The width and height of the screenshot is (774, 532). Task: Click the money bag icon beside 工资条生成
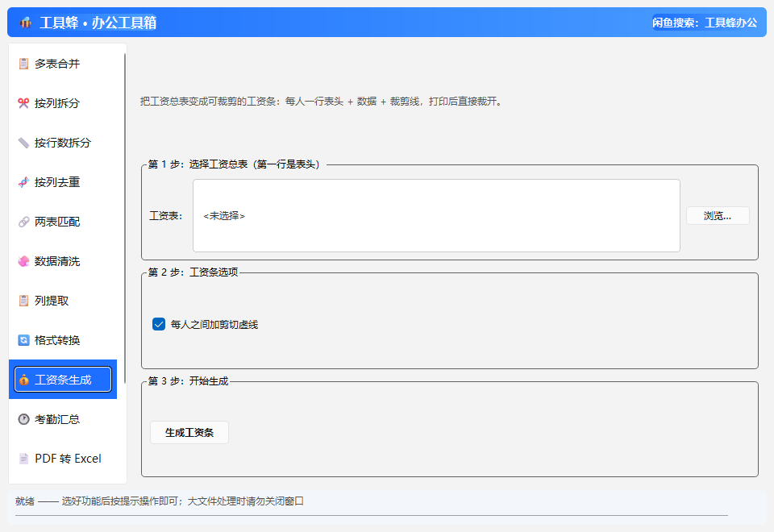(x=23, y=380)
